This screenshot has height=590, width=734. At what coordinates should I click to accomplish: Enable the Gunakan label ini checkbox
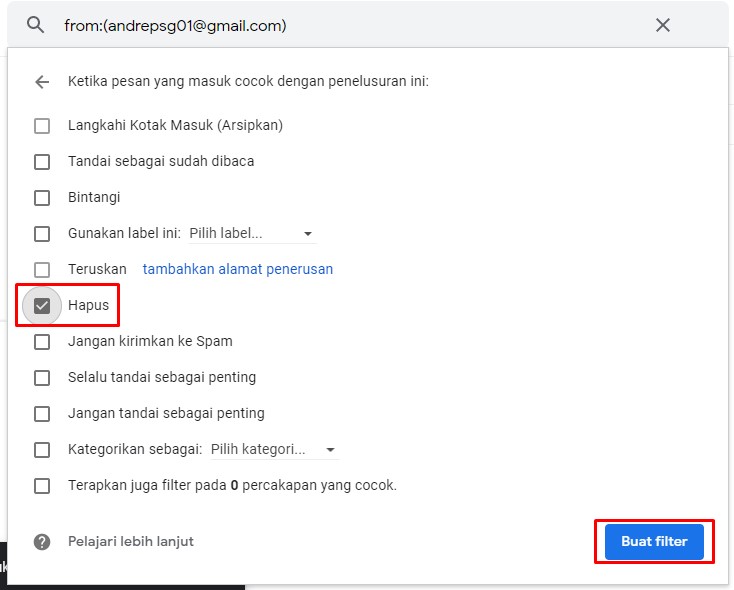[42, 234]
